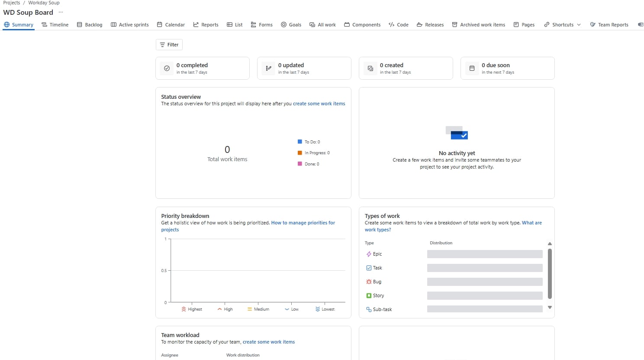Click the down arrow of the Types of work scrollbar
This screenshot has height=360, width=644.
[x=550, y=308]
